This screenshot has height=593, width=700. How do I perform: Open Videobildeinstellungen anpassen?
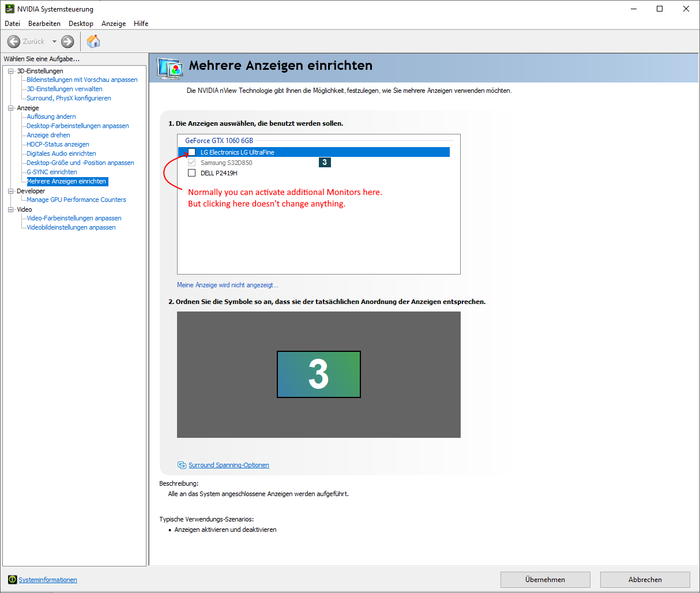(x=71, y=227)
